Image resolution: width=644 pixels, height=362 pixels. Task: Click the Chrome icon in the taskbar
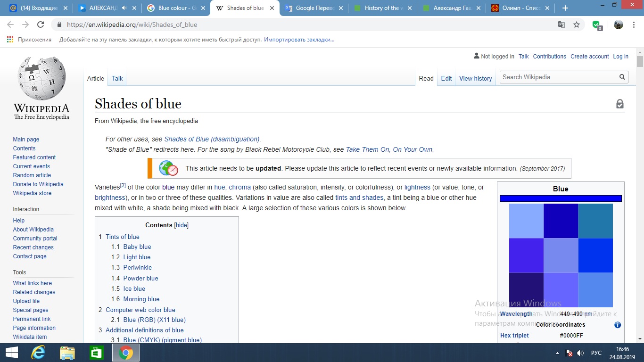pos(125,353)
